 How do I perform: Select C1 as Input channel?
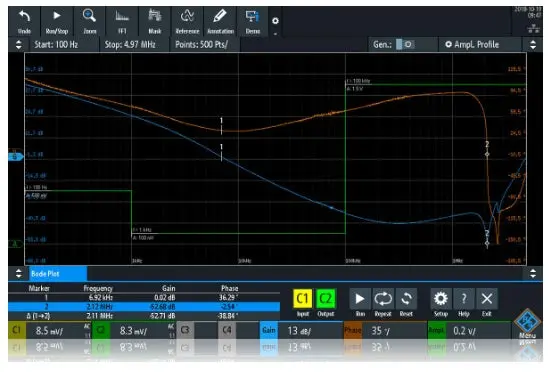click(303, 299)
